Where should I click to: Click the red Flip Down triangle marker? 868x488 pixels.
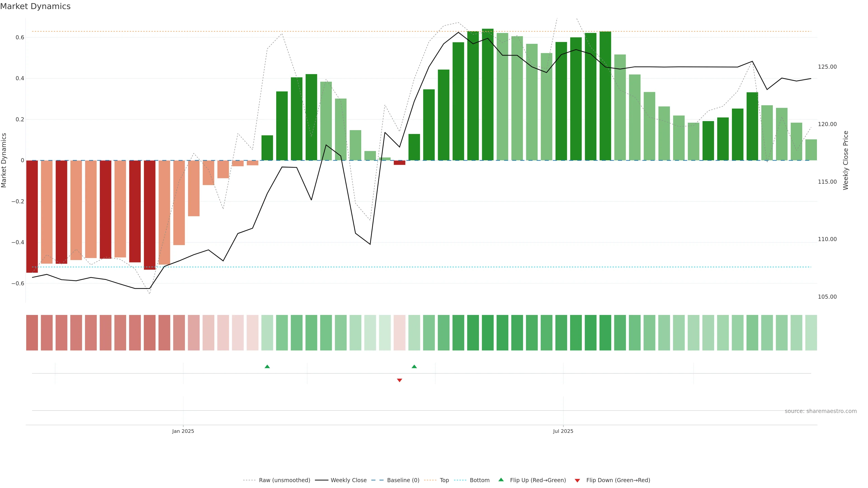tap(399, 380)
